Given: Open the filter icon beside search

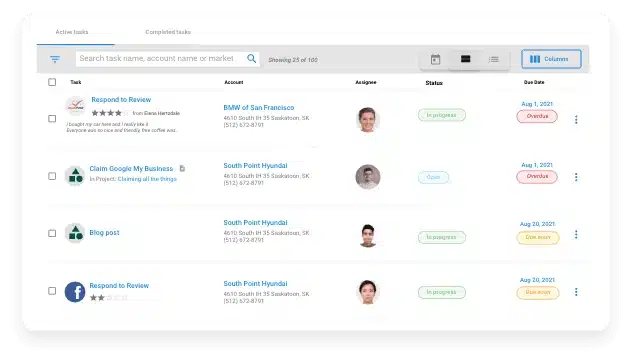Looking at the screenshot, I should click(x=55, y=59).
